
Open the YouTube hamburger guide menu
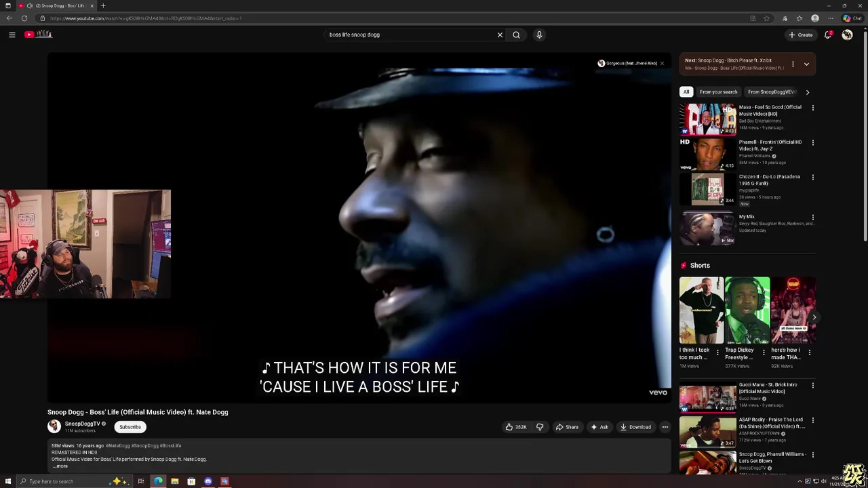click(x=12, y=35)
